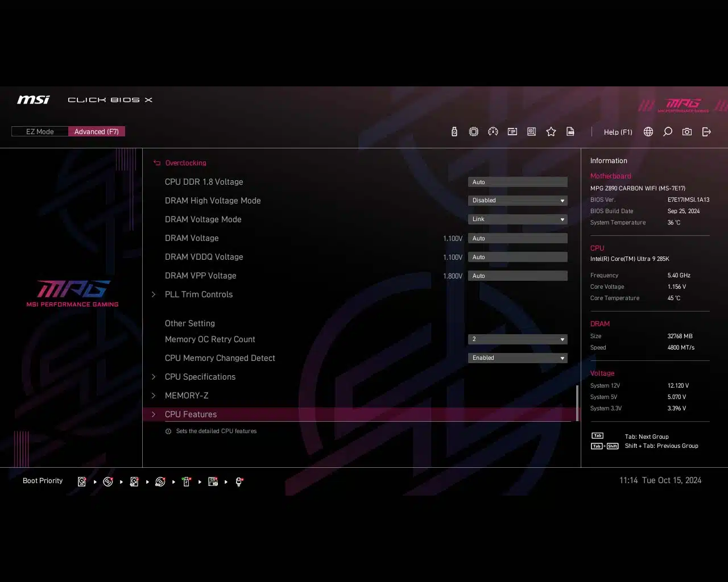The height and width of the screenshot is (582, 728).
Task: Select the network plug boot device icon
Action: pos(239,481)
